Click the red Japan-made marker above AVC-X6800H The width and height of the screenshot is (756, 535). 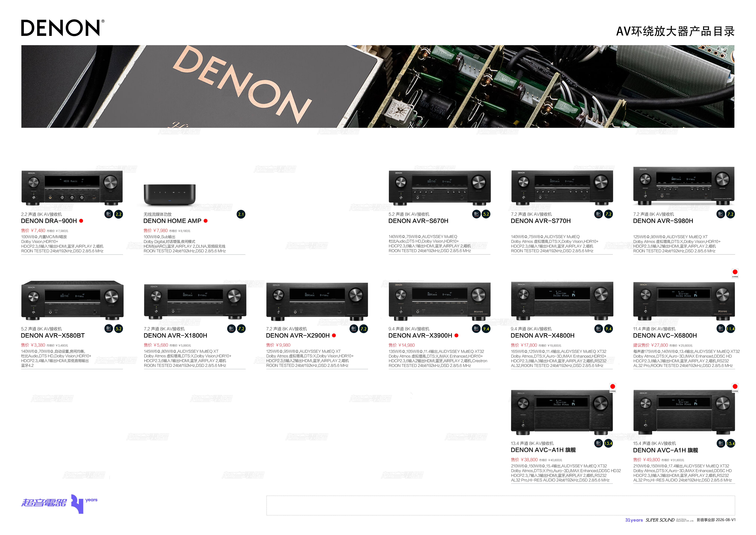(735, 273)
